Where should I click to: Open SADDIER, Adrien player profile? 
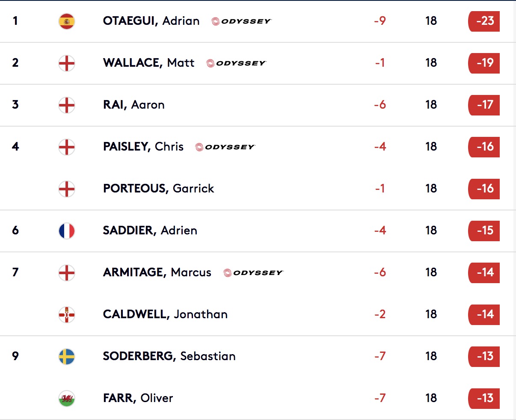coord(150,231)
